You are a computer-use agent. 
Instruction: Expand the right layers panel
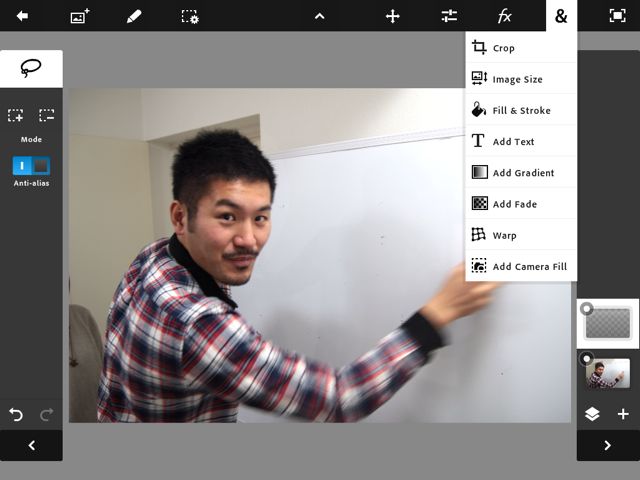point(608,445)
